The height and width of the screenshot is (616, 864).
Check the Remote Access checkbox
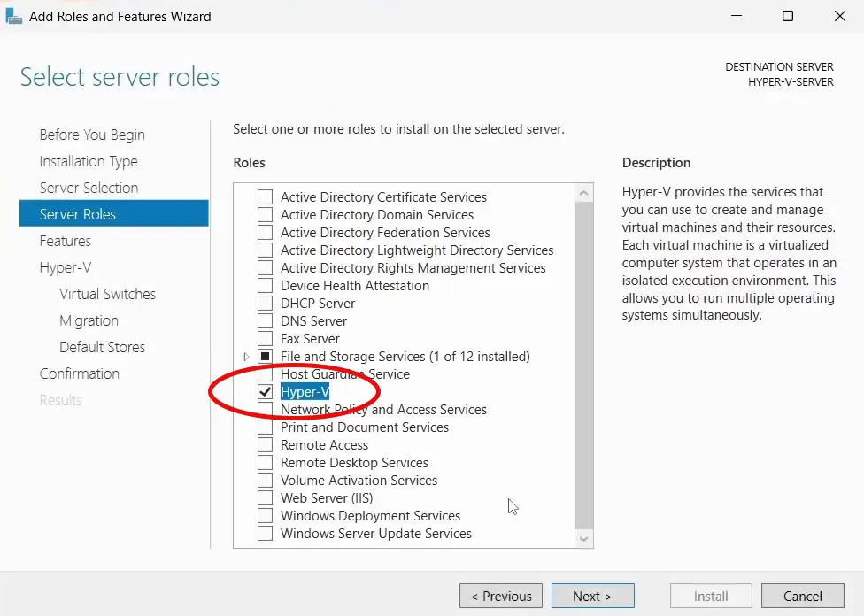265,444
